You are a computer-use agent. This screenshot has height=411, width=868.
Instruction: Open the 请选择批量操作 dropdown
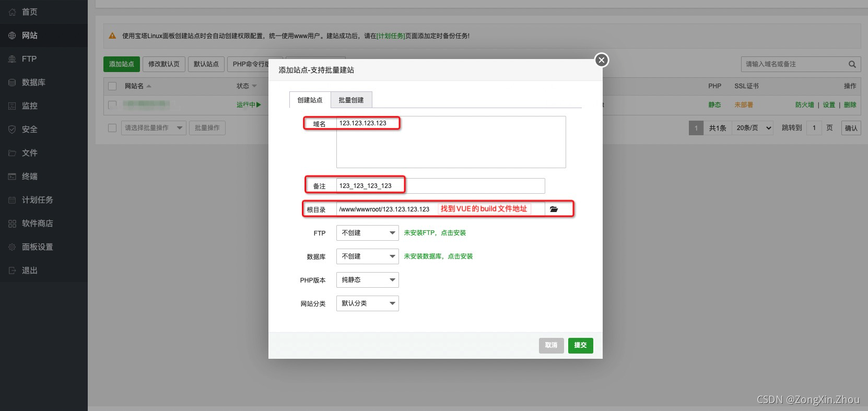[x=154, y=128]
